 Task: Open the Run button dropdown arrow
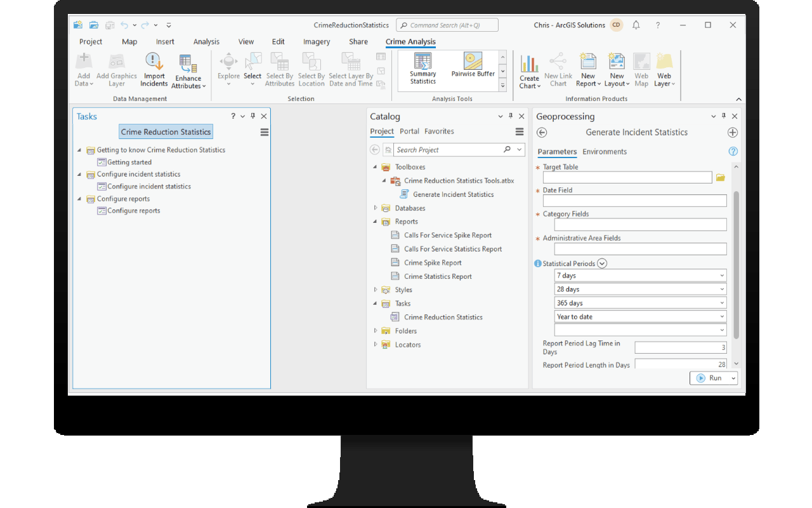tap(733, 378)
